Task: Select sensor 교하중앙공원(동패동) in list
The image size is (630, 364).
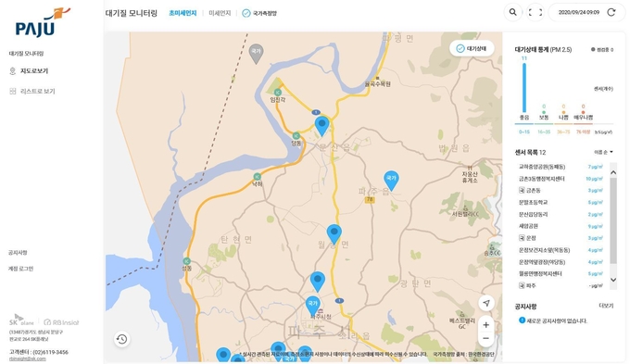Action: [x=561, y=167]
